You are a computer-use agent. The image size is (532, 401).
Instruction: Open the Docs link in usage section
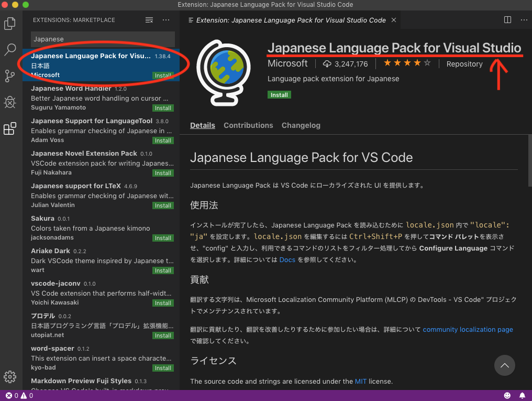click(x=287, y=260)
